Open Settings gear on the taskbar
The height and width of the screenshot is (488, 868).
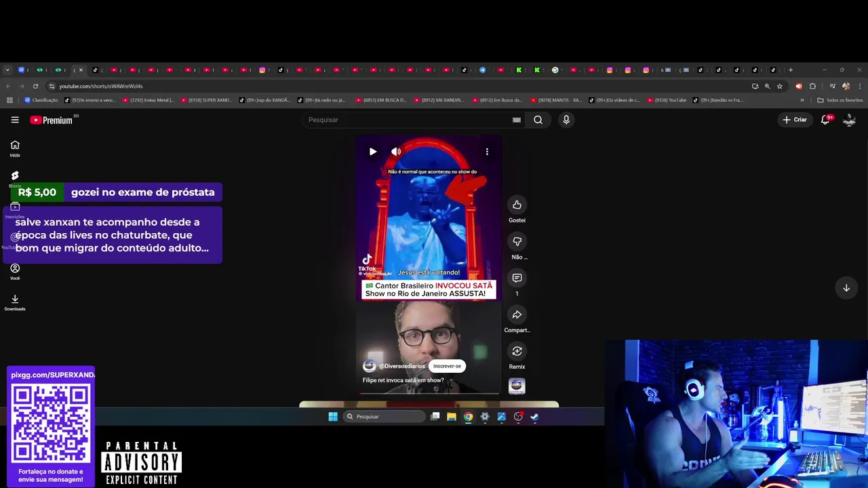click(485, 417)
